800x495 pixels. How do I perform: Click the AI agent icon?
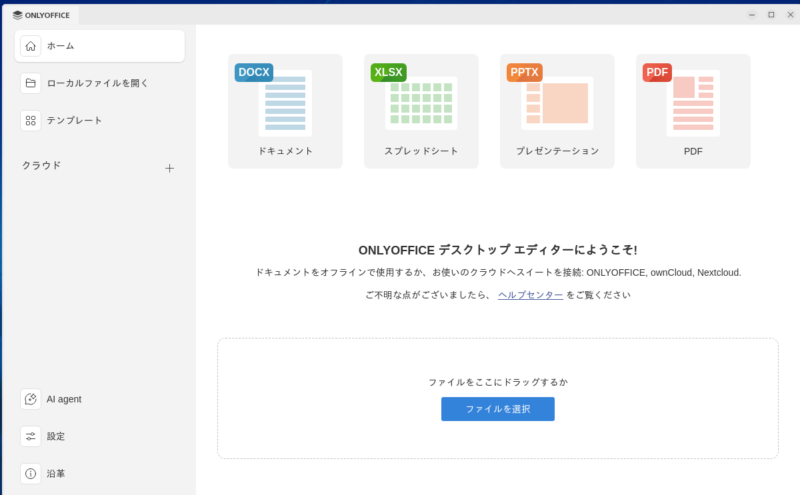coord(31,399)
